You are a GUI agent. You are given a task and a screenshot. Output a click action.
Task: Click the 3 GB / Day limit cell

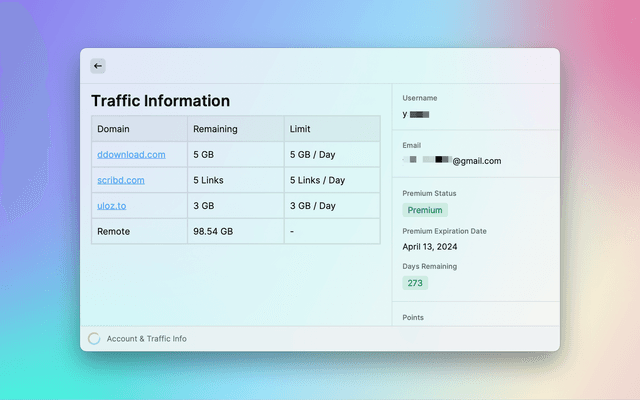[x=312, y=206]
